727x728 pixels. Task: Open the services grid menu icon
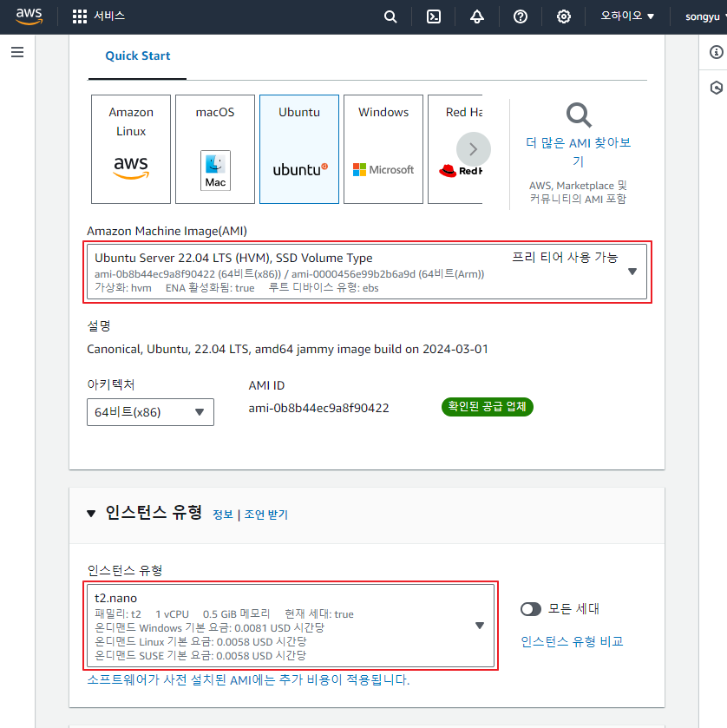point(80,16)
